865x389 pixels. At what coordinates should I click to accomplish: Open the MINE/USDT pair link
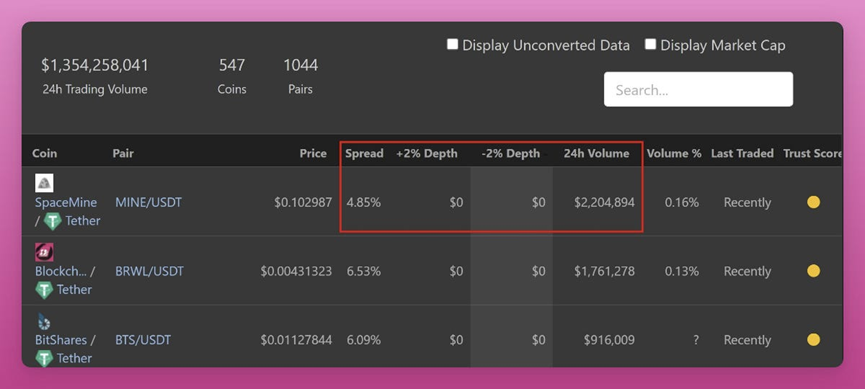coord(148,203)
